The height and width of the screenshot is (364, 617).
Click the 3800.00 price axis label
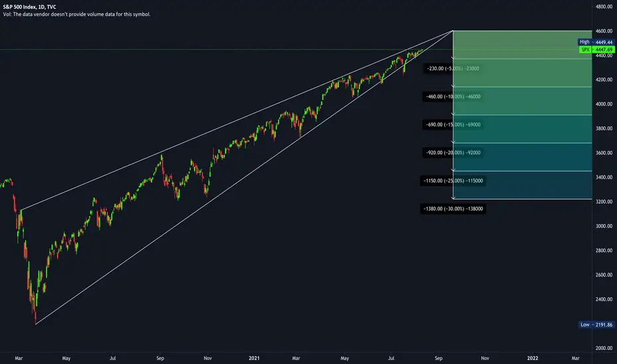pyautogui.click(x=604, y=128)
